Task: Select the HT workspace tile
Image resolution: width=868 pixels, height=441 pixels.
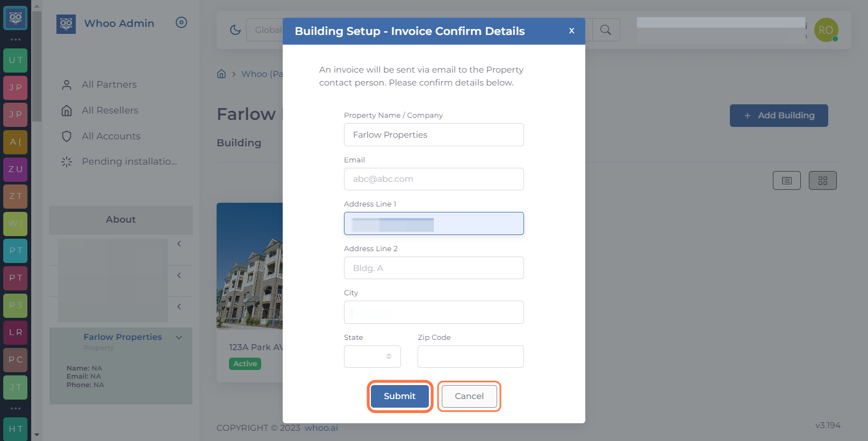Action: tap(16, 429)
